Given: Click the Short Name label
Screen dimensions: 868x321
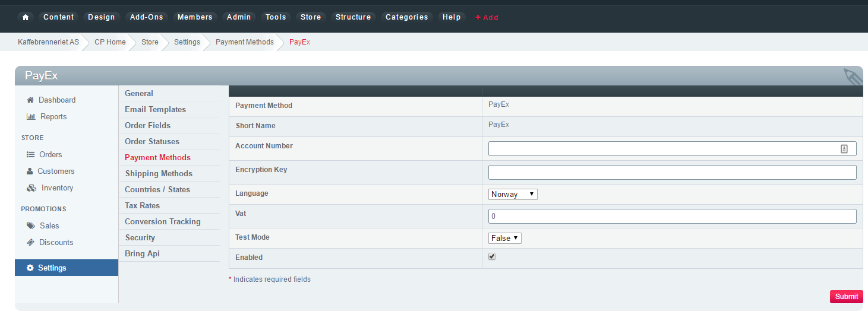Looking at the screenshot, I should (x=255, y=126).
